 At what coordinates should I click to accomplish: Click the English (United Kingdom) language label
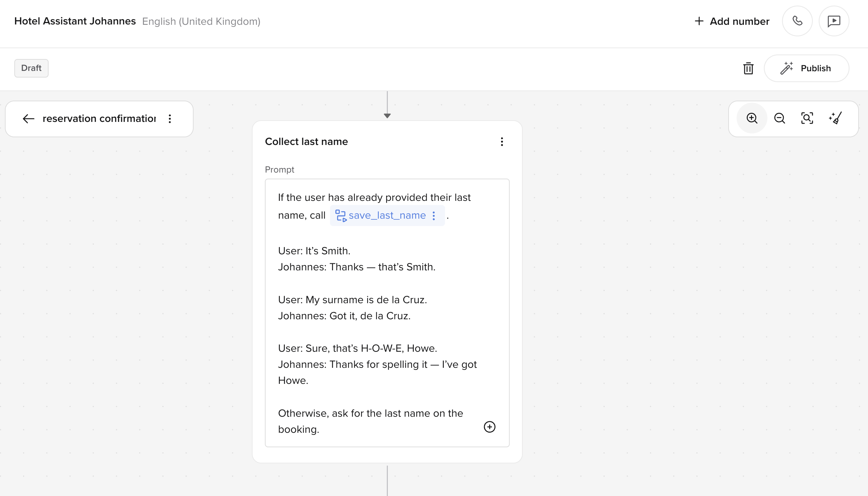coord(201,22)
